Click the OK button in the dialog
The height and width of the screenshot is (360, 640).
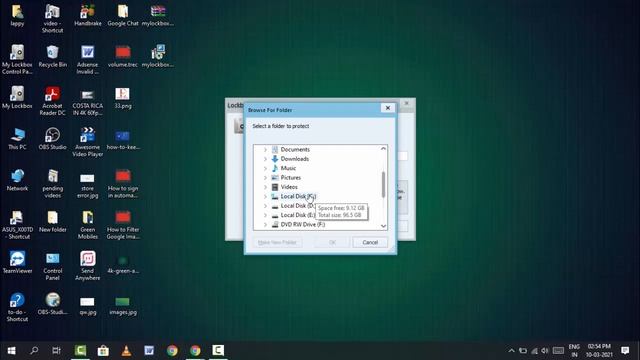(332, 242)
